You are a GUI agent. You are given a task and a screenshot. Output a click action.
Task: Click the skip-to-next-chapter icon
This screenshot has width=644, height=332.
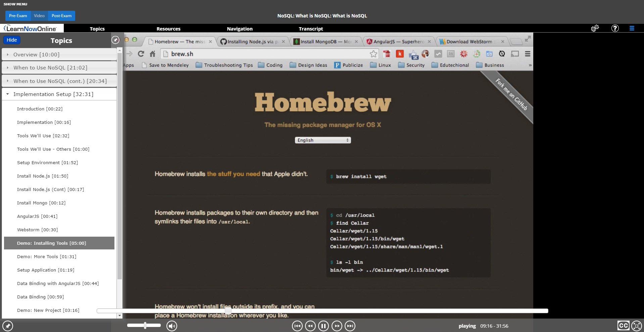tap(350, 326)
